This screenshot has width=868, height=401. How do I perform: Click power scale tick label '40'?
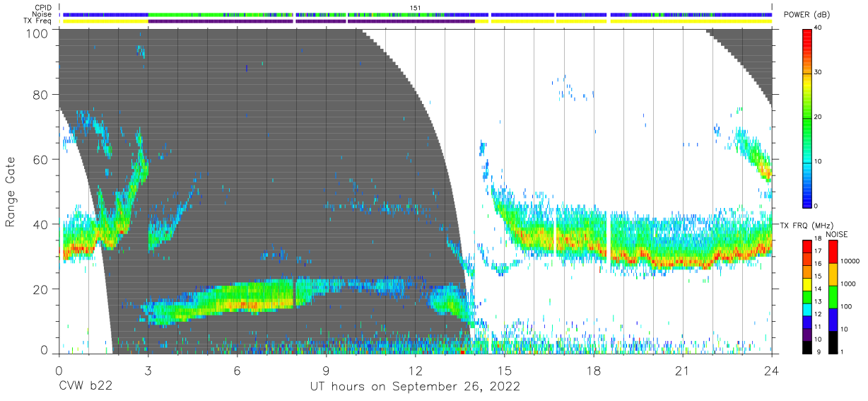(819, 28)
